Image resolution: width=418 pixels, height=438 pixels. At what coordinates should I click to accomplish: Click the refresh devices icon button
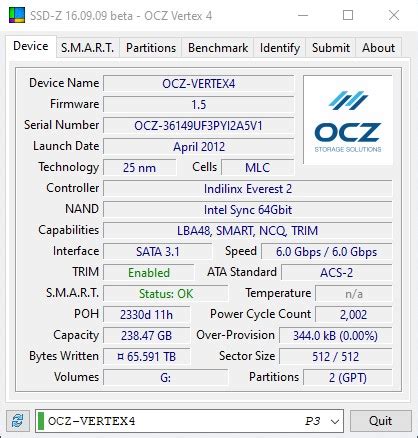point(18,421)
